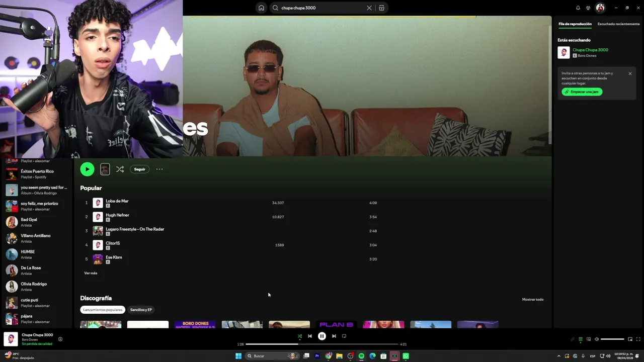Select 'Lanzamientos populares' filter chip
644x362 pixels.
[103, 310]
